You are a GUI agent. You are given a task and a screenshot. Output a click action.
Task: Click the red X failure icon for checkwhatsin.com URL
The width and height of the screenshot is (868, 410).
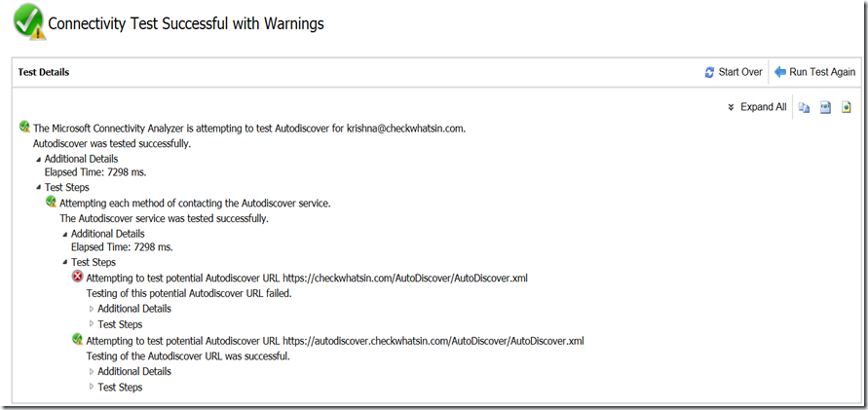tap(78, 277)
